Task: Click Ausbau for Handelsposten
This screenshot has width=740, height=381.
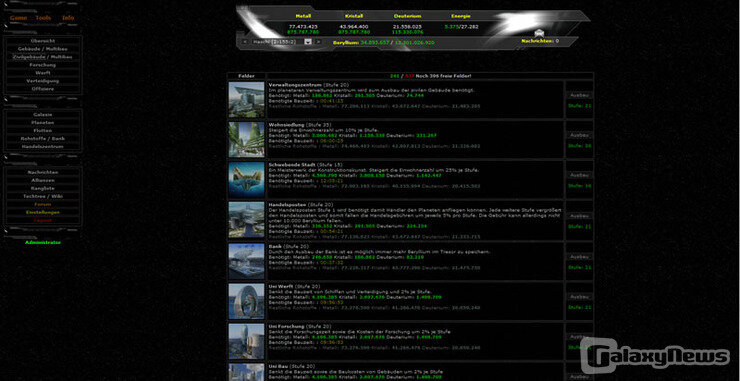Action: click(579, 216)
